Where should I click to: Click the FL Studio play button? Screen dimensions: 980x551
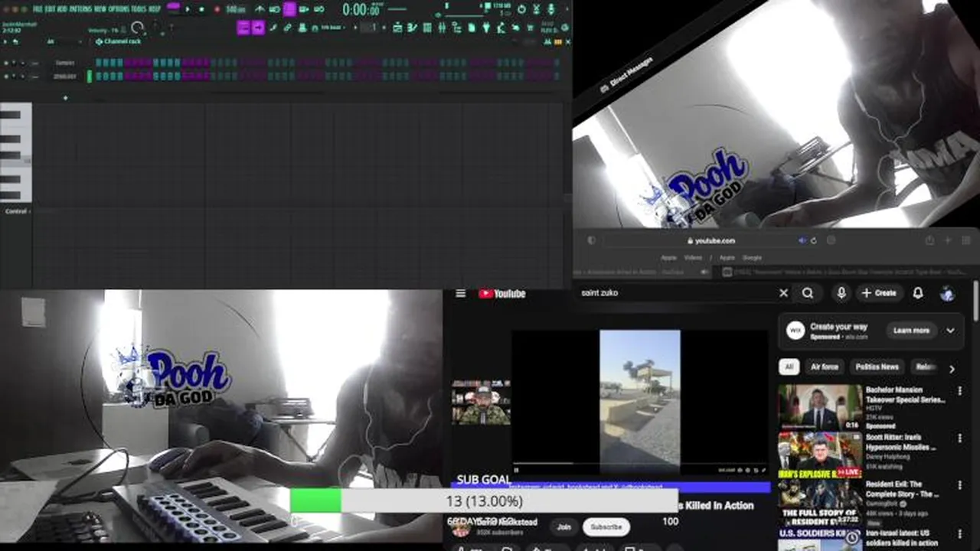[x=188, y=9]
